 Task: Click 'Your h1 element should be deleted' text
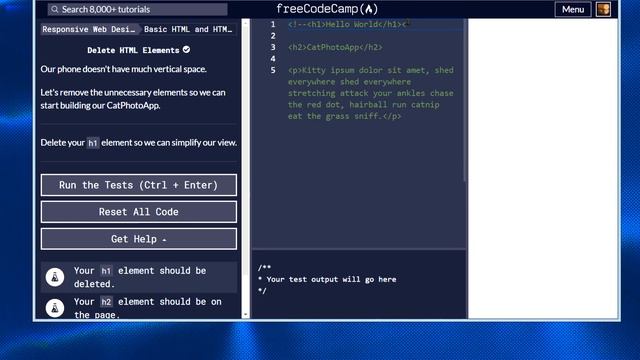(x=140, y=277)
